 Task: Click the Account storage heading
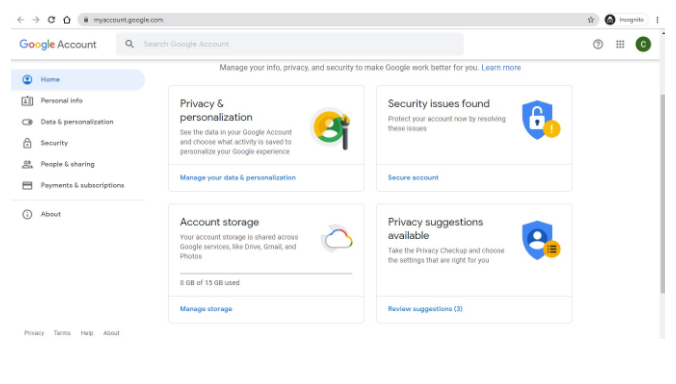(x=219, y=222)
